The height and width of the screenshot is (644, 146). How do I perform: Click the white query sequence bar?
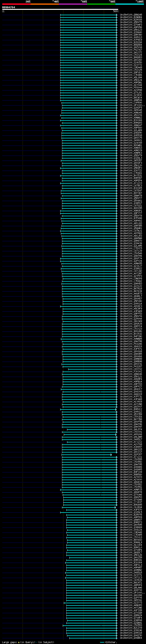coord(60,10)
